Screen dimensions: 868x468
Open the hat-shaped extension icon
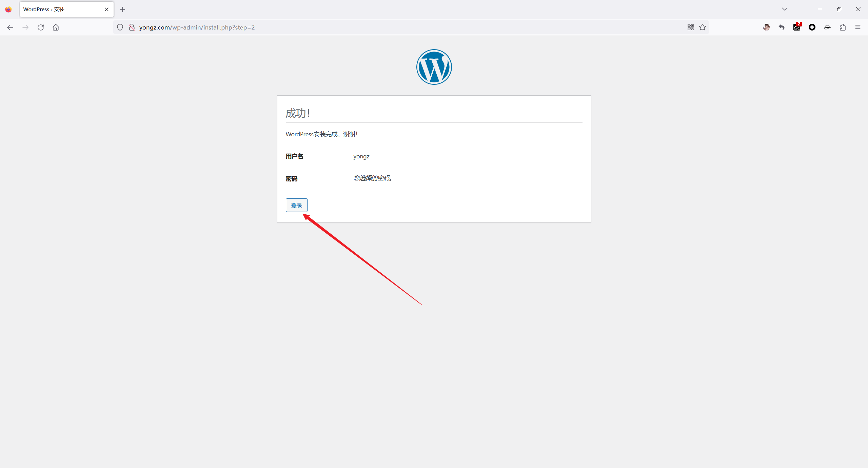coord(827,27)
